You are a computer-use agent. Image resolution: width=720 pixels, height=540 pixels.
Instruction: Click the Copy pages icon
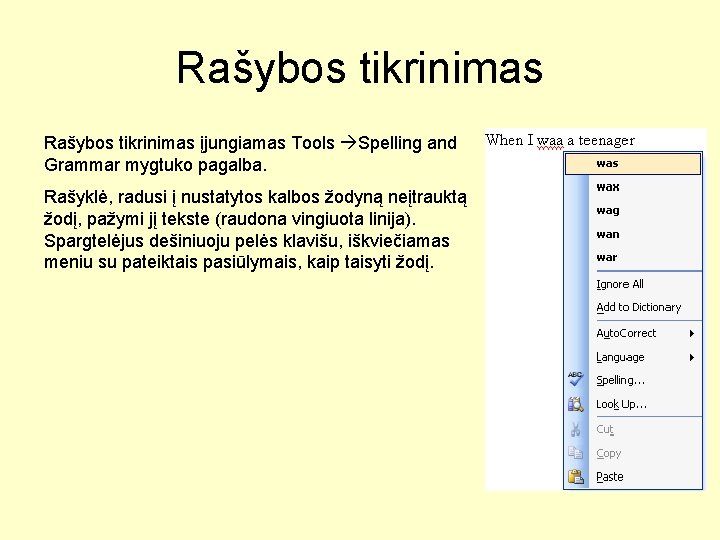pos(575,453)
